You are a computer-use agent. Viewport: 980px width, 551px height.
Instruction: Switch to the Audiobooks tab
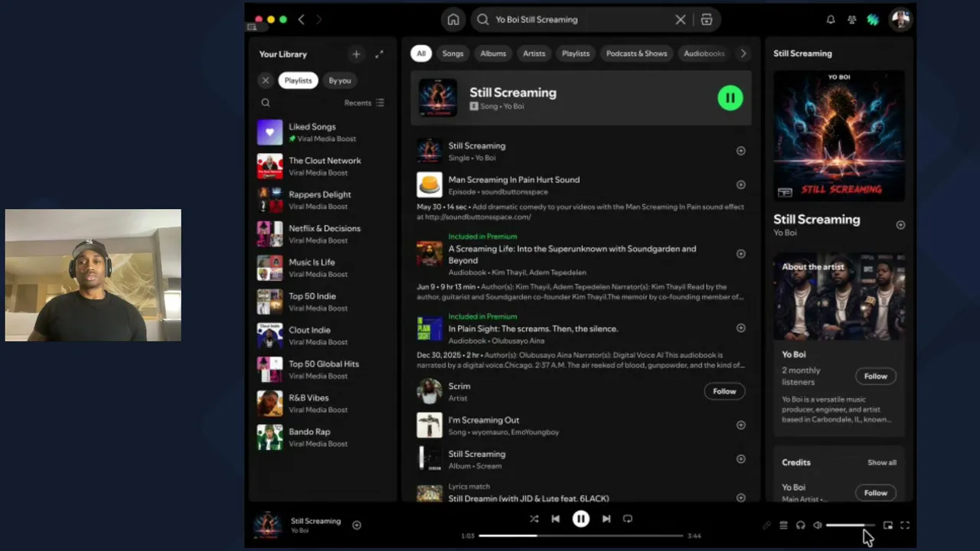(704, 54)
